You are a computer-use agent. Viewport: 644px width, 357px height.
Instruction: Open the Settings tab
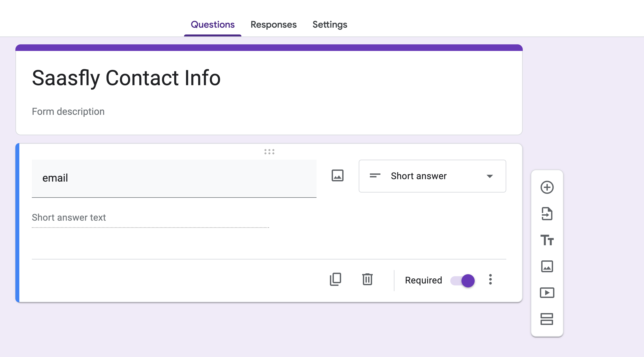click(x=329, y=25)
